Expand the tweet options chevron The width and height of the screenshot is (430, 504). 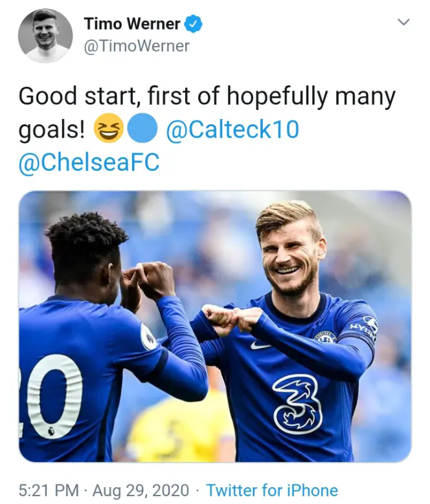(x=403, y=23)
